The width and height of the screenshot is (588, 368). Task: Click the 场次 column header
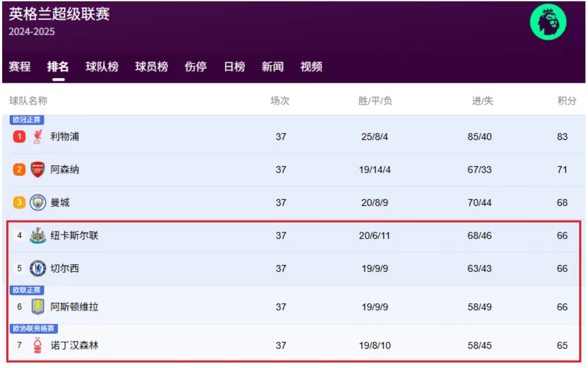(x=280, y=101)
